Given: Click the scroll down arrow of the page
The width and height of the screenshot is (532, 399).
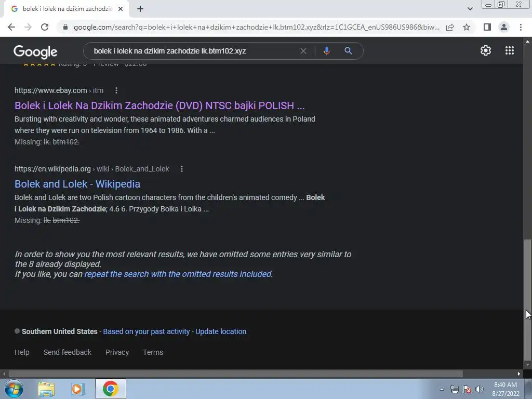Looking at the screenshot, I should (x=527, y=365).
